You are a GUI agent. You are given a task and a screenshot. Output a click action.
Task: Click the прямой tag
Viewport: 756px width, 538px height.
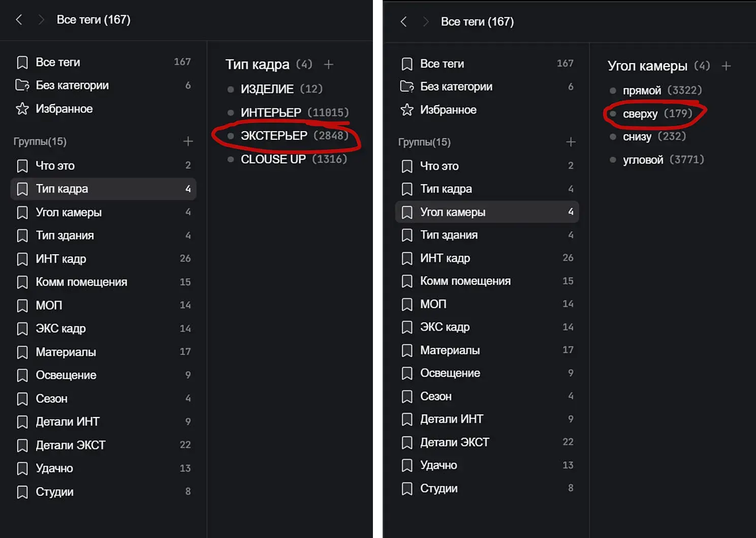click(x=642, y=91)
